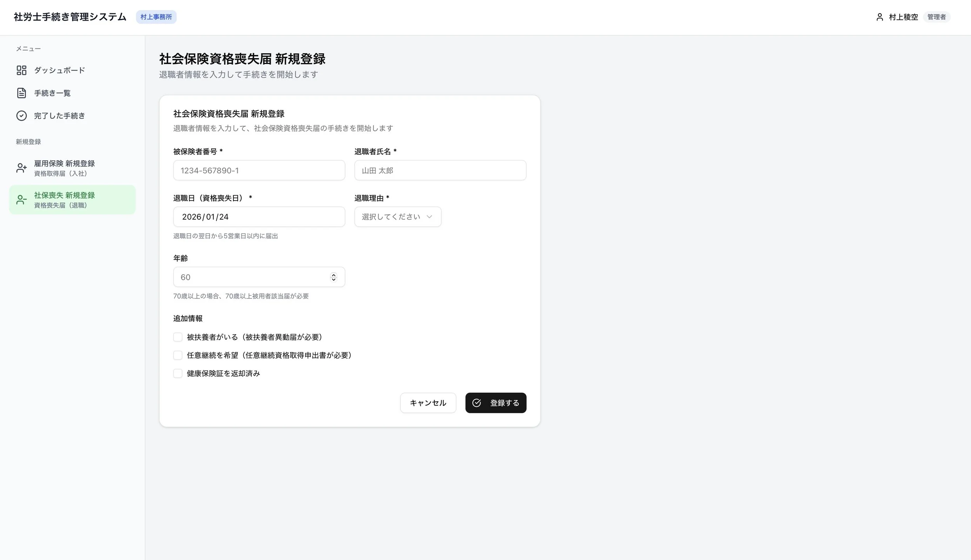Open the 退職理由 dropdown
This screenshot has height=560, width=971.
tap(397, 217)
